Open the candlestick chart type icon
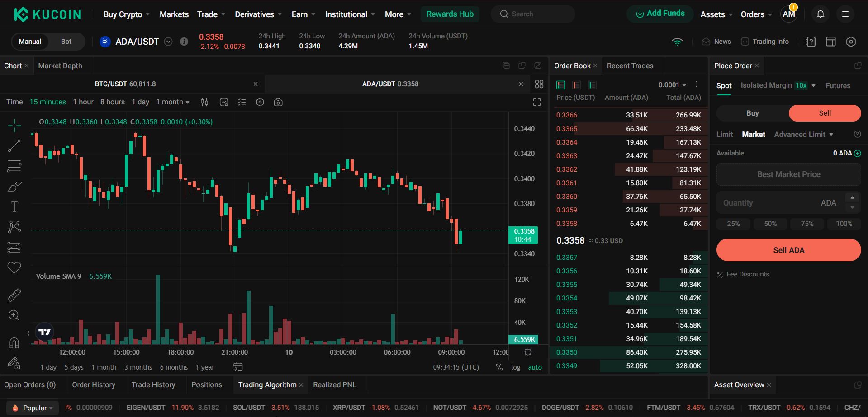The height and width of the screenshot is (417, 868). coord(204,102)
